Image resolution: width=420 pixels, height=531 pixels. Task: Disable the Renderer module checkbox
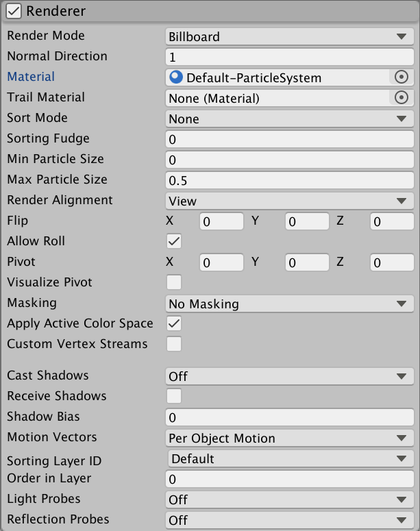tap(14, 12)
